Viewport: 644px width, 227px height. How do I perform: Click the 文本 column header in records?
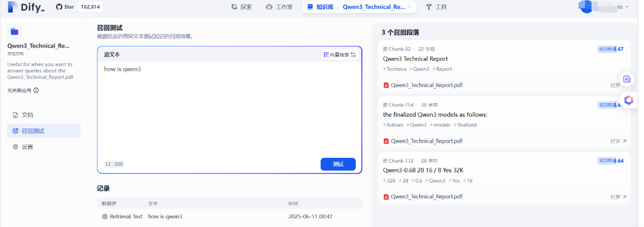[x=153, y=203]
